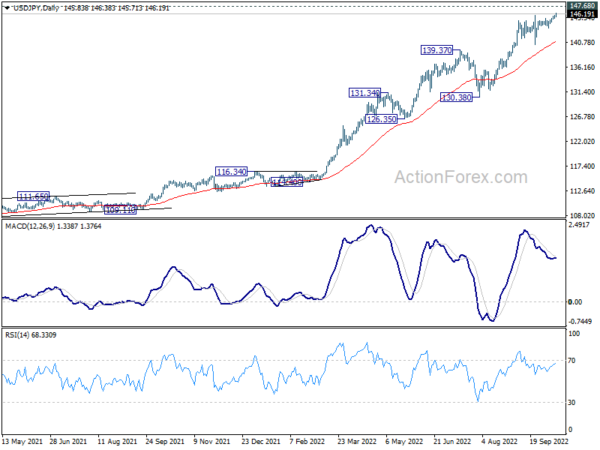Click the MACD scale value 2.4917
This screenshot has height=450, width=600.
[579, 225]
